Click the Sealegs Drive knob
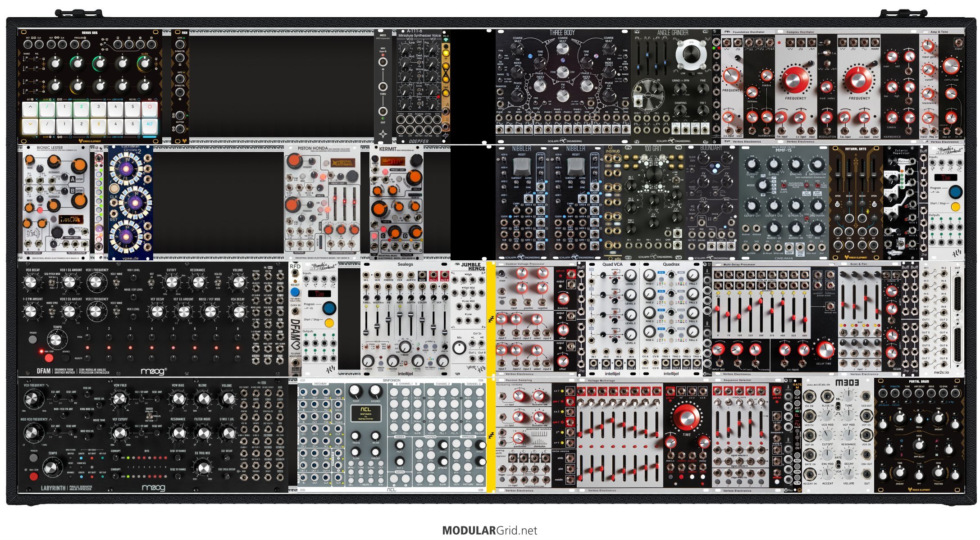The height and width of the screenshot is (540, 980). [368, 361]
